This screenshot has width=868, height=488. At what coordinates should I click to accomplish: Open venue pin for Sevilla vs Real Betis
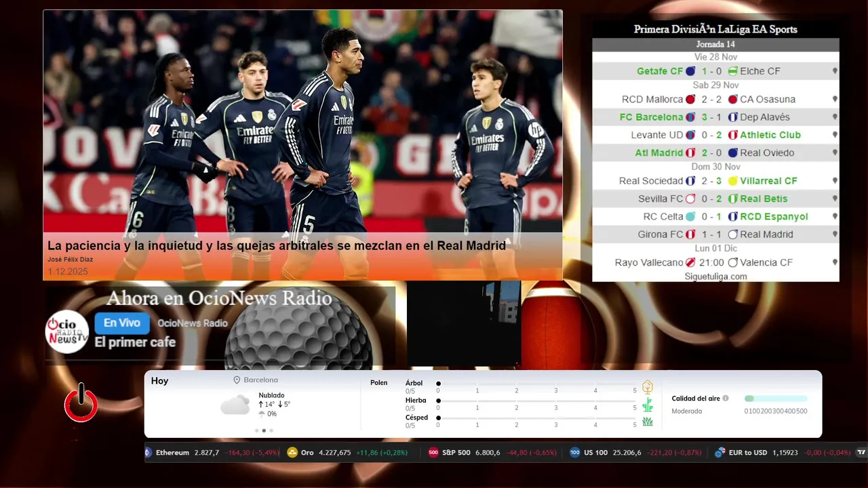[x=835, y=199]
